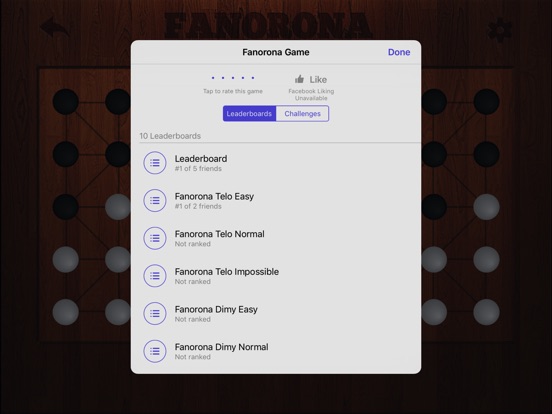Open the "Fanorona Dimy Easy" leaderboard

click(x=276, y=314)
